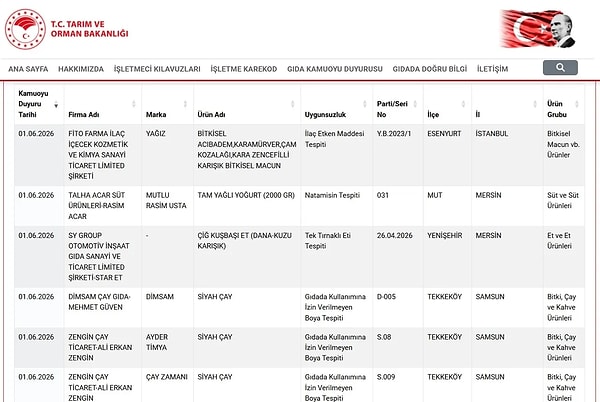Screen dimensions: 600x402
Task: Sort the Ürün Grubu column arrows
Action: click(x=577, y=104)
